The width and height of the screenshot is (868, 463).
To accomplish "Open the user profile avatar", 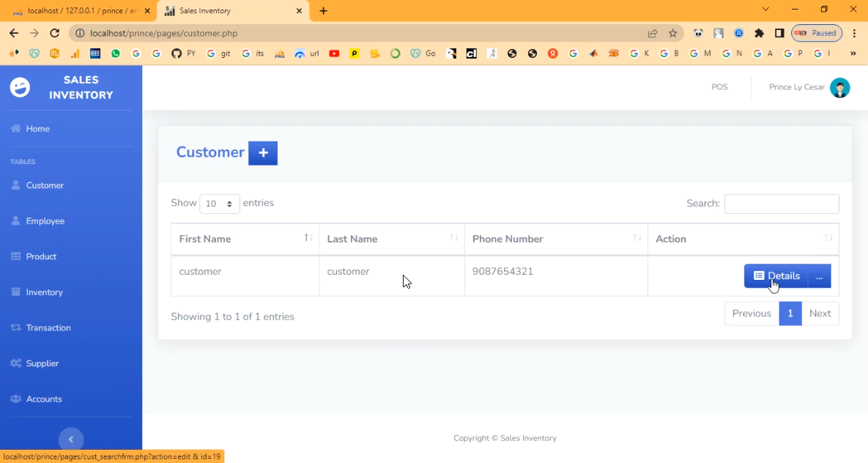I will pyautogui.click(x=839, y=87).
